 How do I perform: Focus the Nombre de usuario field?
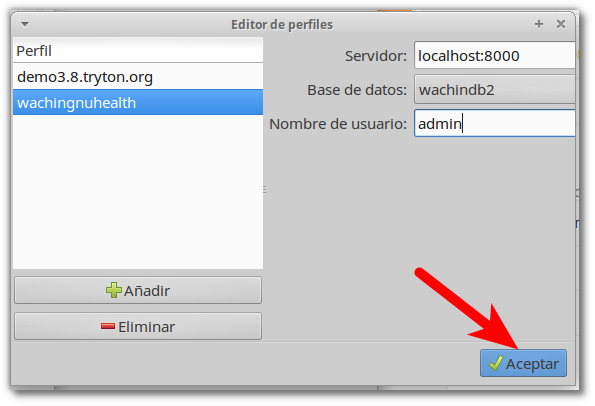(x=494, y=123)
